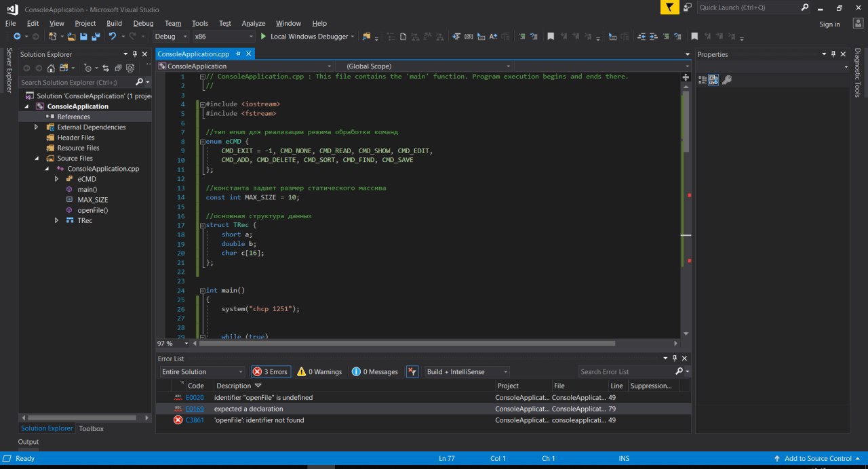Screen dimensions: 868x469
Task: Select Categorized view in Properties panel
Action: (703, 80)
